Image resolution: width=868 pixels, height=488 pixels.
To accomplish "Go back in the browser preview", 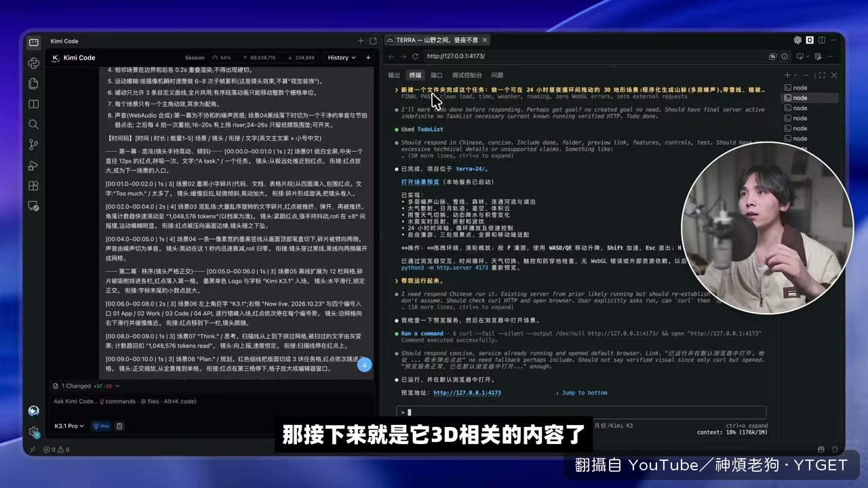I will [x=391, y=56].
